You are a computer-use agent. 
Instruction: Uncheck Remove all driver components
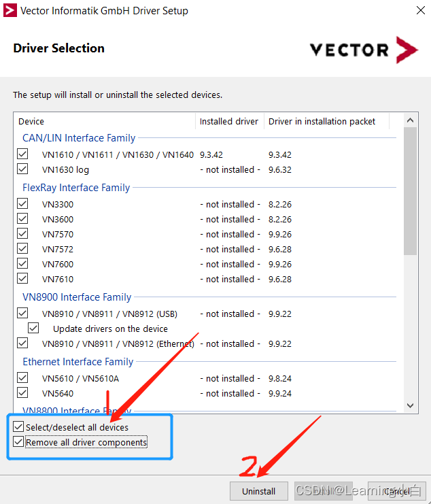(x=18, y=442)
